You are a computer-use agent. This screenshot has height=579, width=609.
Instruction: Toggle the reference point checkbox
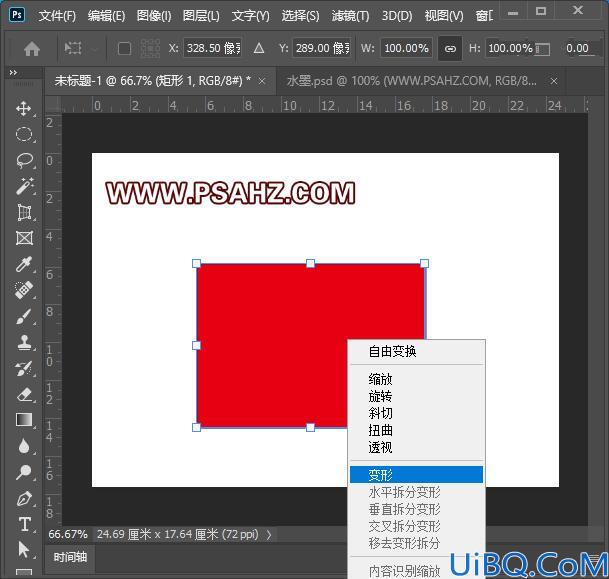coord(124,49)
